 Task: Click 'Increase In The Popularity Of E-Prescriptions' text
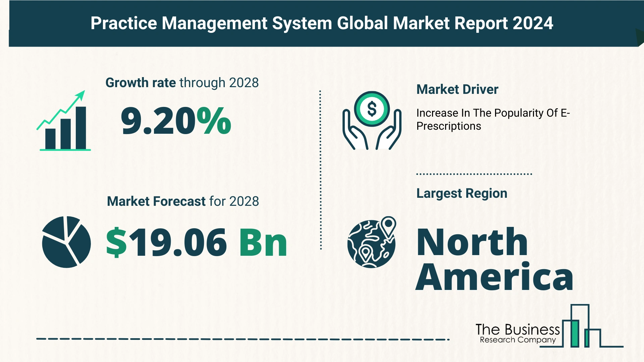click(x=493, y=120)
